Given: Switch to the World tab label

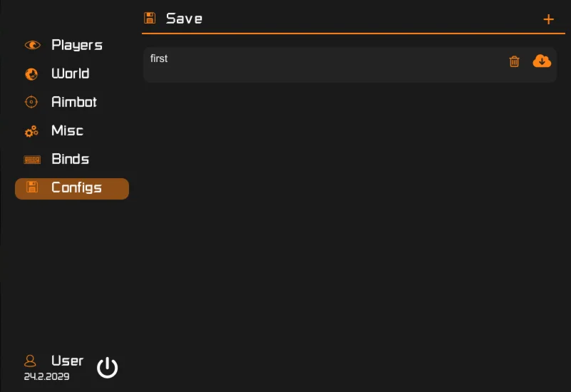Looking at the screenshot, I should point(70,73).
